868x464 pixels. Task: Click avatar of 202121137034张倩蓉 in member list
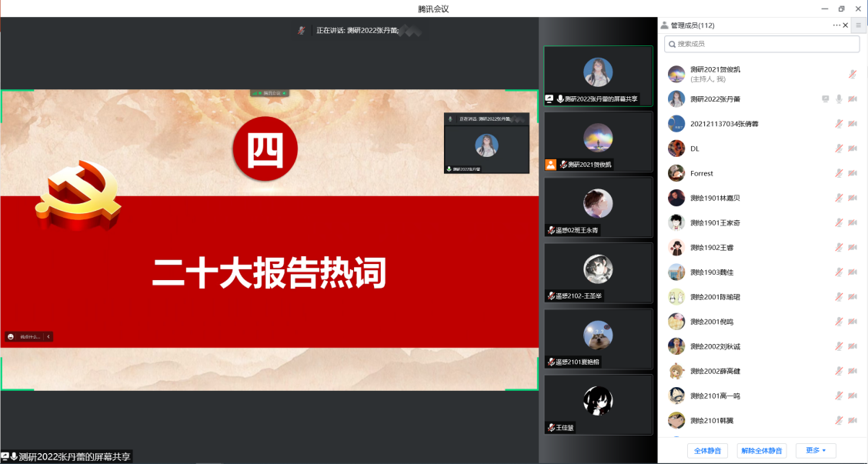coord(676,124)
